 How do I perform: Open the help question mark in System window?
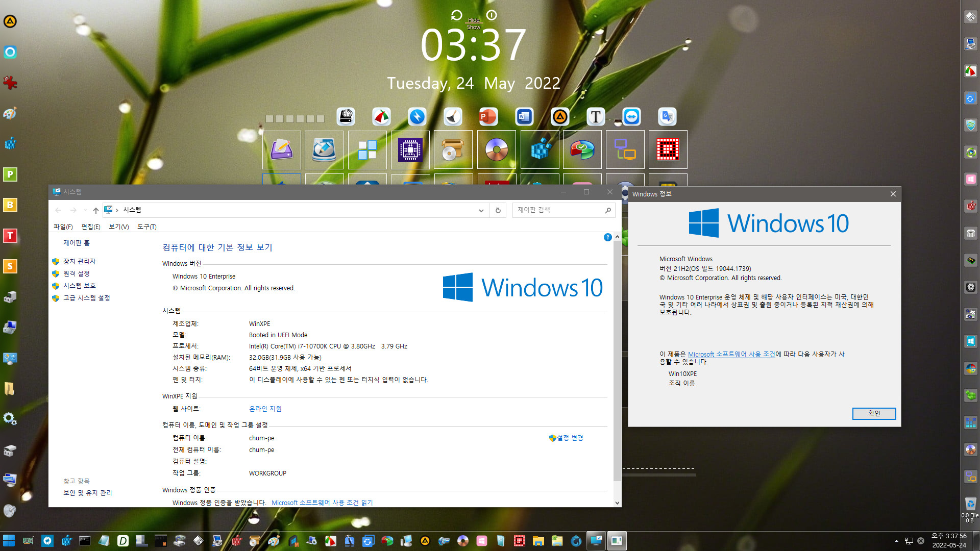[x=607, y=237]
